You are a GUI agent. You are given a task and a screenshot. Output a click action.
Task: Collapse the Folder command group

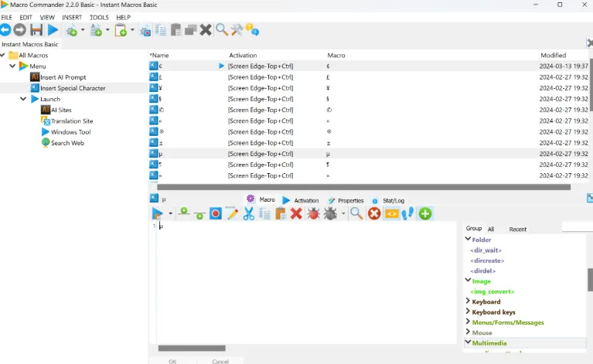(x=468, y=239)
